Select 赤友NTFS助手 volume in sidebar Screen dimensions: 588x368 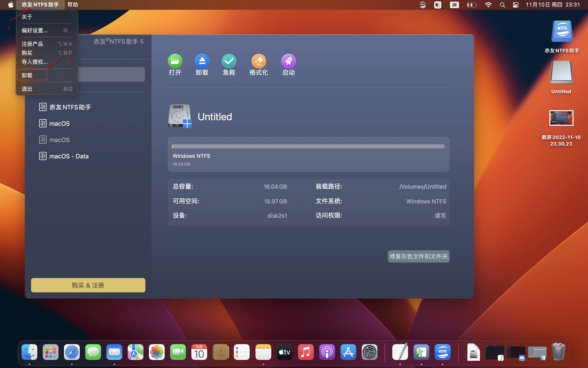(x=65, y=107)
